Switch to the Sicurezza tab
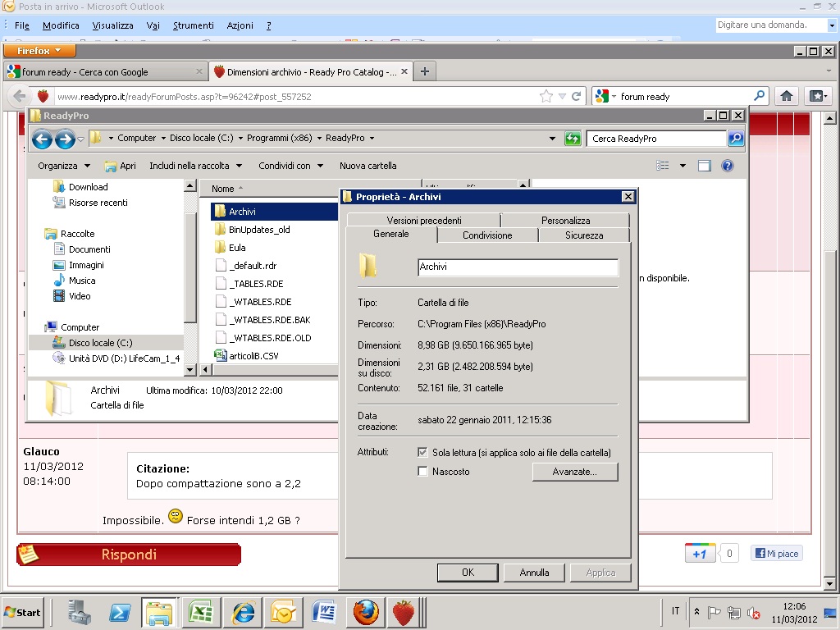Screen dimensions: 840x630 584,235
